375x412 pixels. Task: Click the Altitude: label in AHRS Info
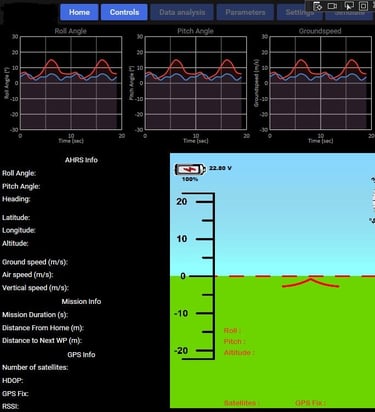[15, 243]
